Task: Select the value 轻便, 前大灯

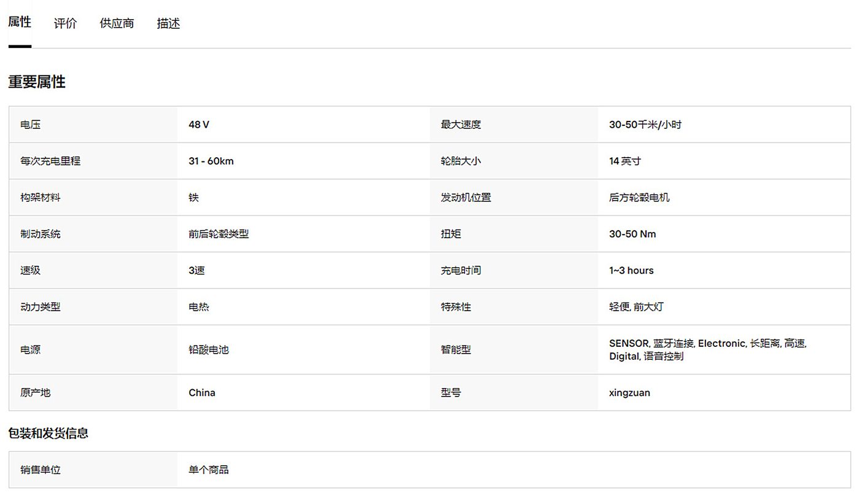Action: coord(636,307)
